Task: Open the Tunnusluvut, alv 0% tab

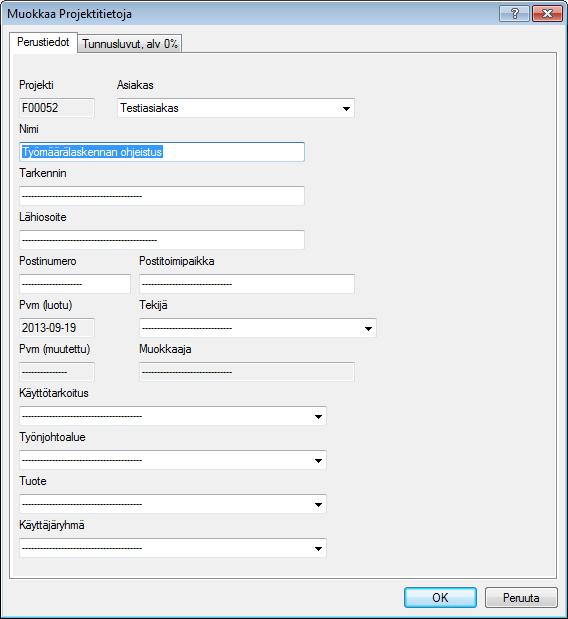Action: 130,43
